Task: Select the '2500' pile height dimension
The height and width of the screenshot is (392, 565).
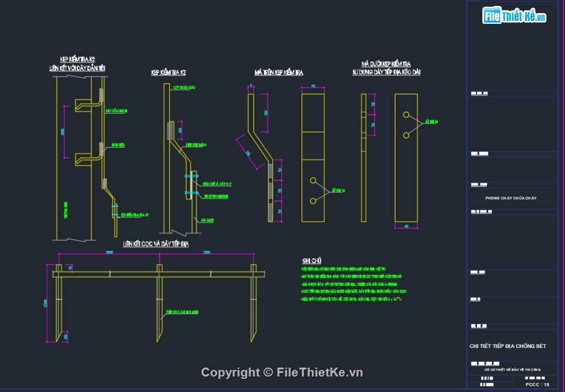Action: pos(45,303)
